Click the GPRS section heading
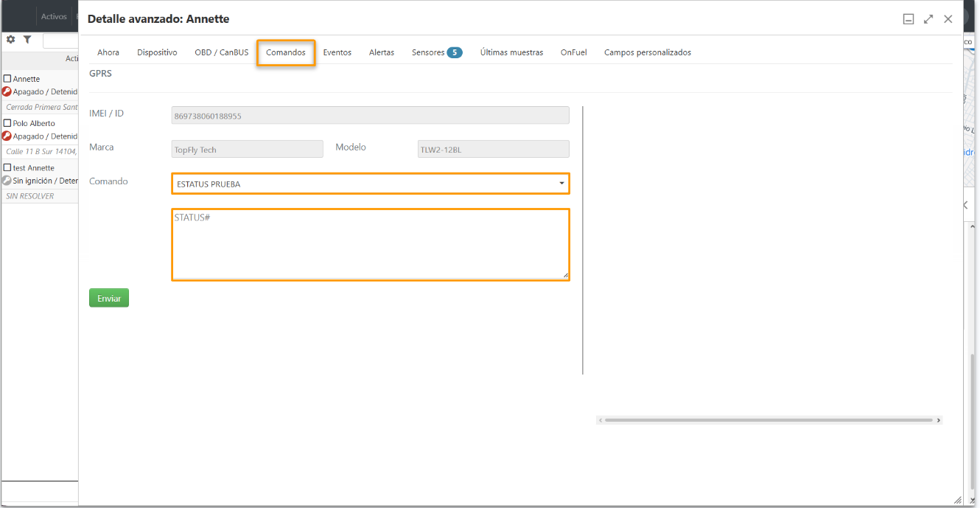 [x=101, y=74]
